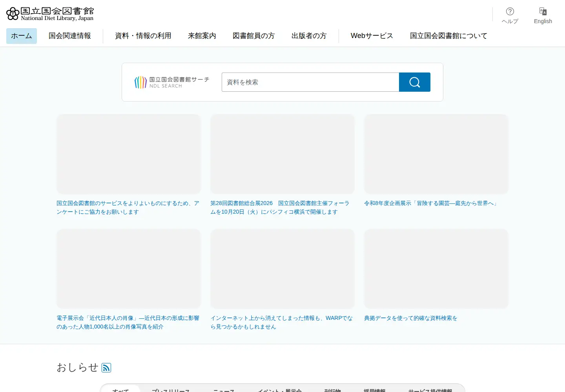The width and height of the screenshot is (565, 392).
Task: Click the thumbnail above the survey link
Action: (129, 154)
